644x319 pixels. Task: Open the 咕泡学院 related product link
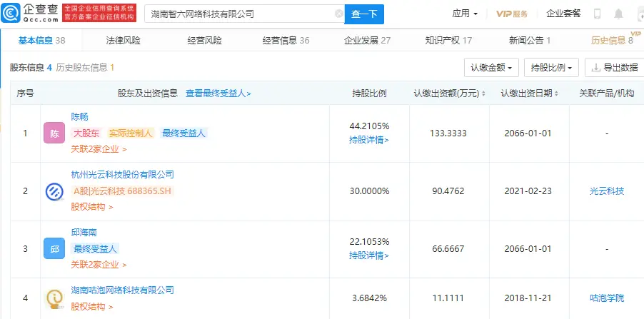(607, 298)
